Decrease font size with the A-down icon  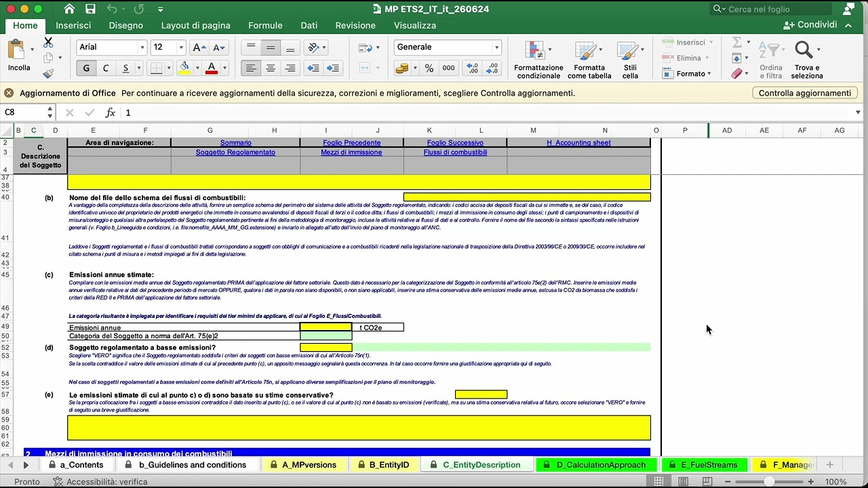pos(219,47)
